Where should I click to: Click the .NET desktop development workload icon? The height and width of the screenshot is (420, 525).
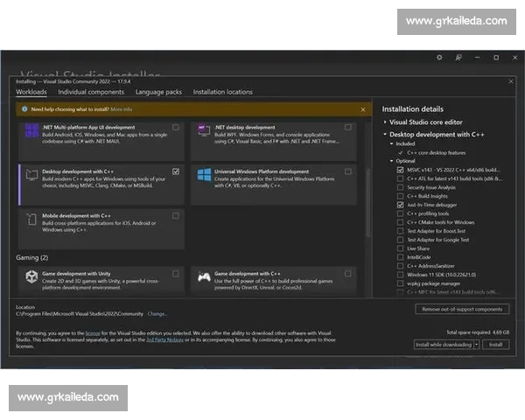click(x=204, y=129)
